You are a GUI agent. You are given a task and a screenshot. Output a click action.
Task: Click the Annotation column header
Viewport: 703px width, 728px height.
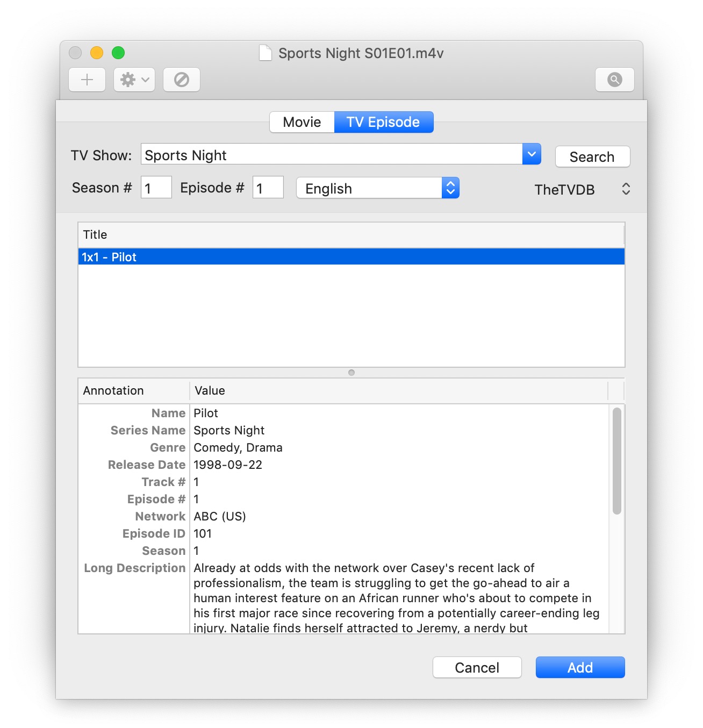click(x=134, y=391)
